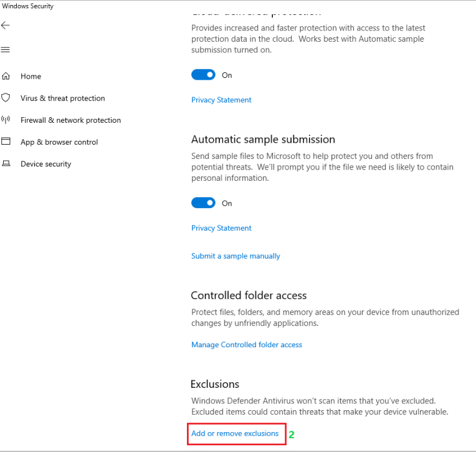476x452 pixels.
Task: Open Home in the sidebar
Action: [31, 76]
